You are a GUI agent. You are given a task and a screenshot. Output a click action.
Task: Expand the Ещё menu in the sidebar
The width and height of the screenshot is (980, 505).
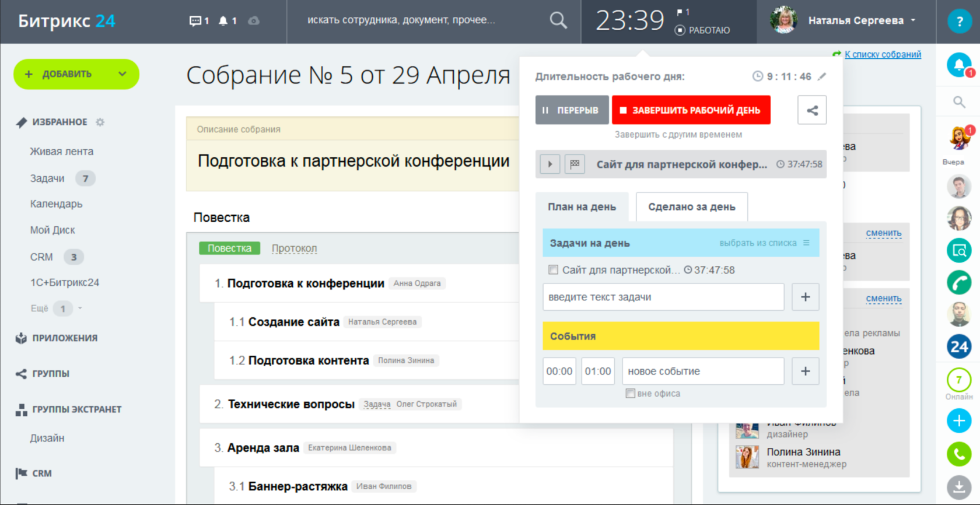pos(56,308)
